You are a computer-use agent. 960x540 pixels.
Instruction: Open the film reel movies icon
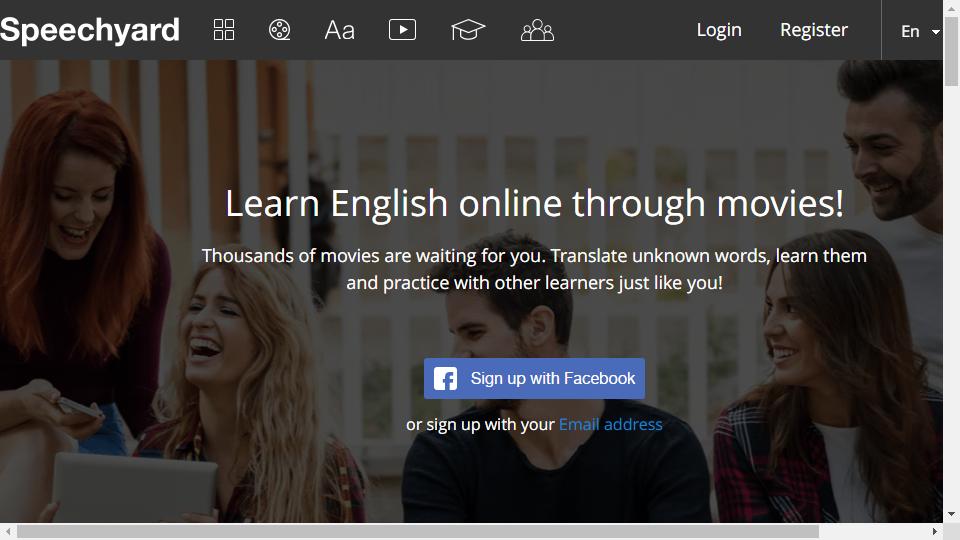(279, 29)
